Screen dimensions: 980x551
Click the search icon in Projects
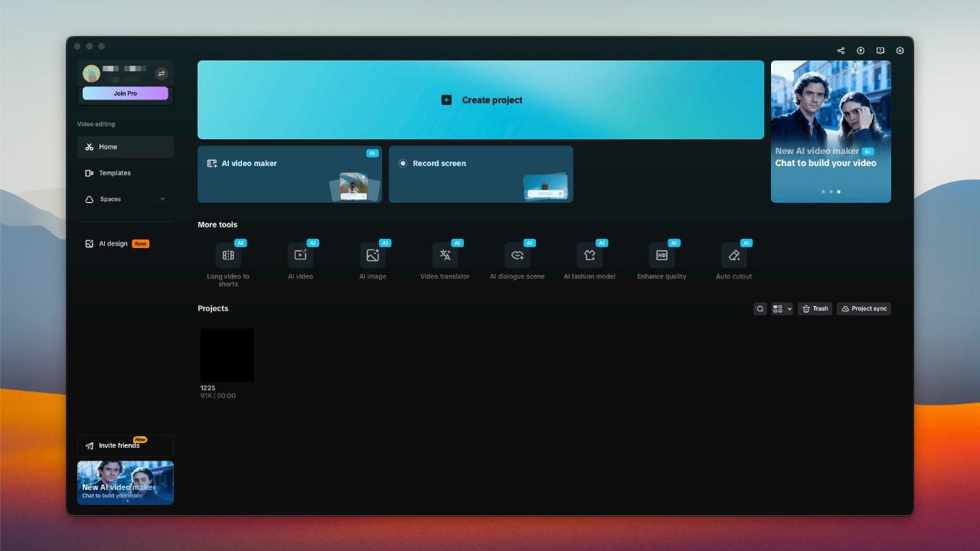coord(760,308)
